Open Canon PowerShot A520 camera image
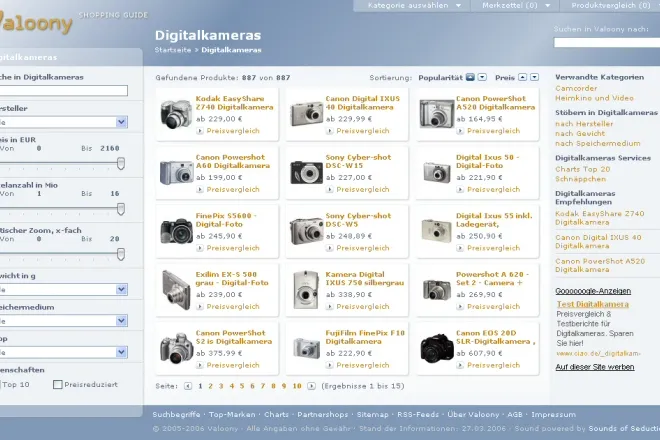Image resolution: width=660 pixels, height=440 pixels. pyautogui.click(x=436, y=114)
